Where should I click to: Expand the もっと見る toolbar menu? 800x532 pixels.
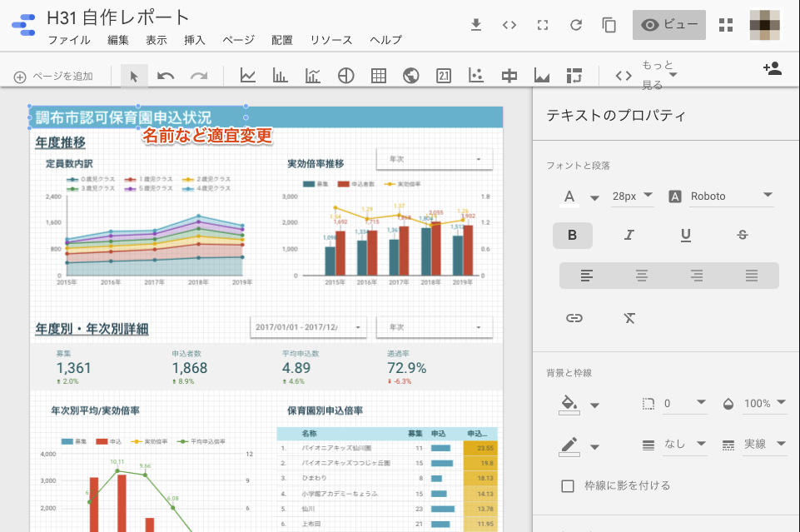coord(659,75)
